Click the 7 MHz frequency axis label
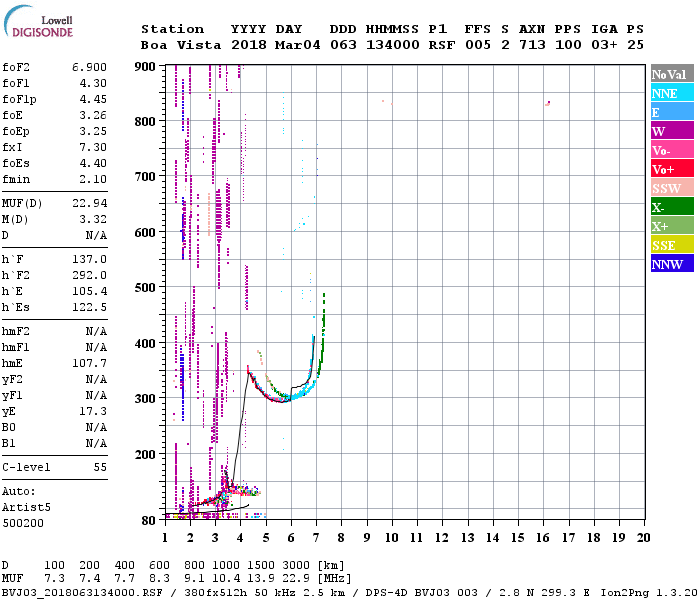 point(316,538)
